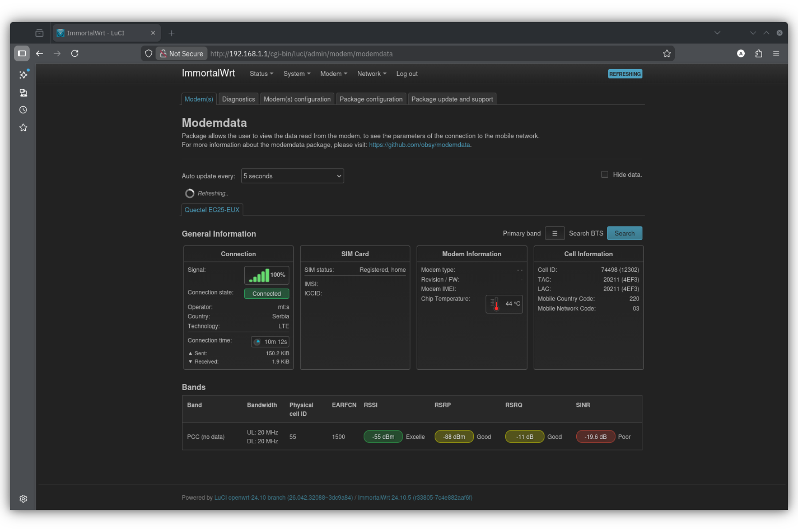
Task: Expand the Network navigation menu
Action: [x=372, y=74]
